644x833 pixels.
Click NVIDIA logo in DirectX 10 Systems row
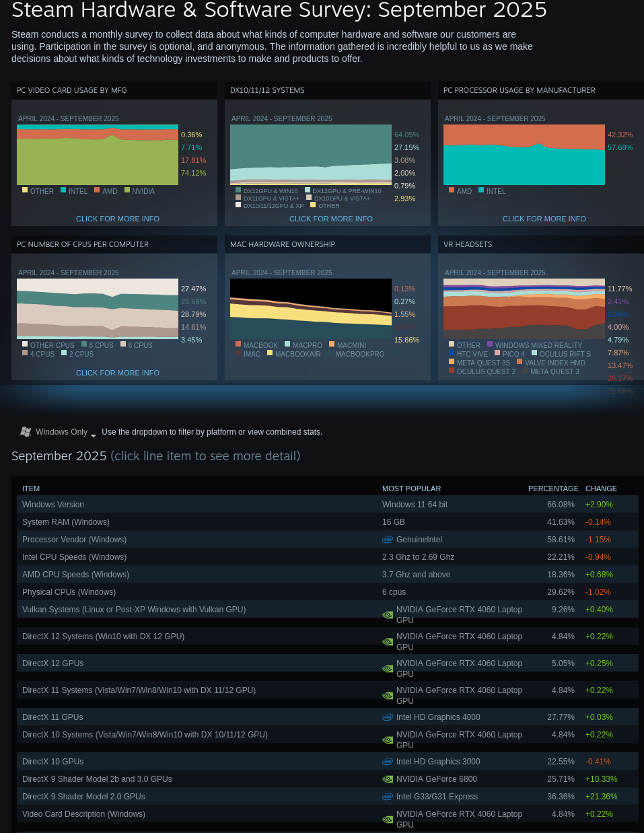(x=388, y=740)
